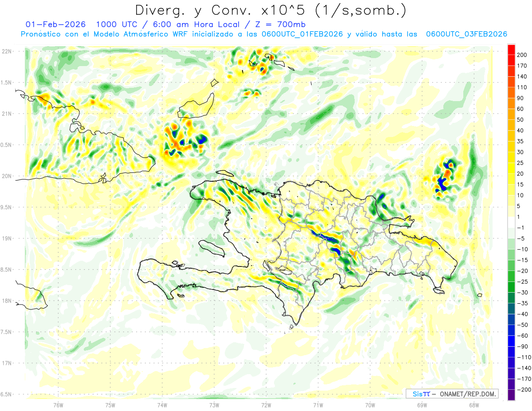Image resolution: width=532 pixels, height=411 pixels.
Task: Click the positive '90' colorbar value
Action: (x=521, y=98)
